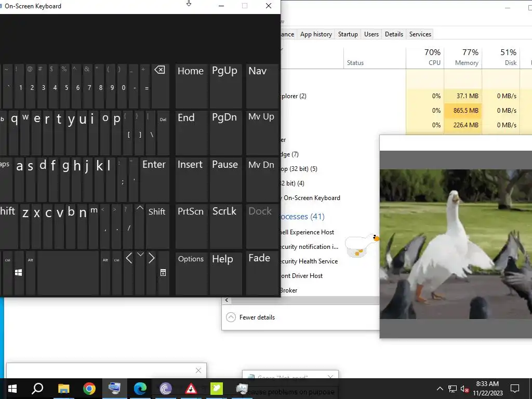
Task: Open Microsoft Edge from the taskbar
Action: click(x=140, y=389)
